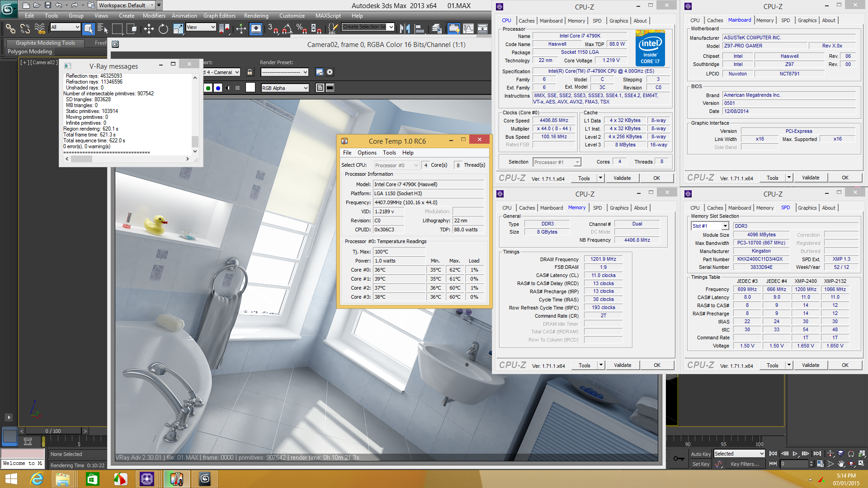Click the Mirror tool icon

point(405,29)
